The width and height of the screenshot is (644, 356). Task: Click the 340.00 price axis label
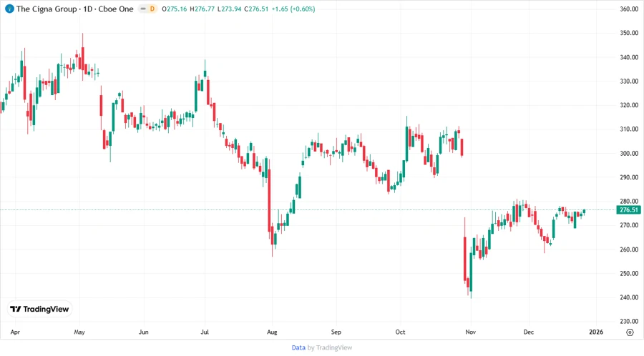pyautogui.click(x=629, y=57)
